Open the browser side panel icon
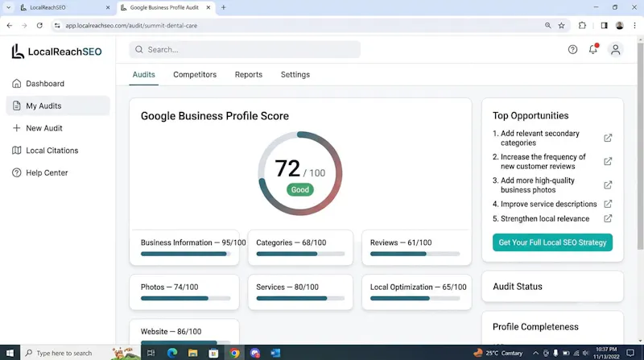 pos(604,26)
